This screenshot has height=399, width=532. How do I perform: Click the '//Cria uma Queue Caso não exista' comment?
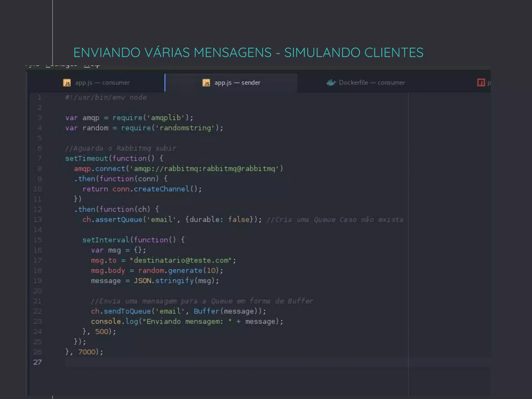click(335, 220)
